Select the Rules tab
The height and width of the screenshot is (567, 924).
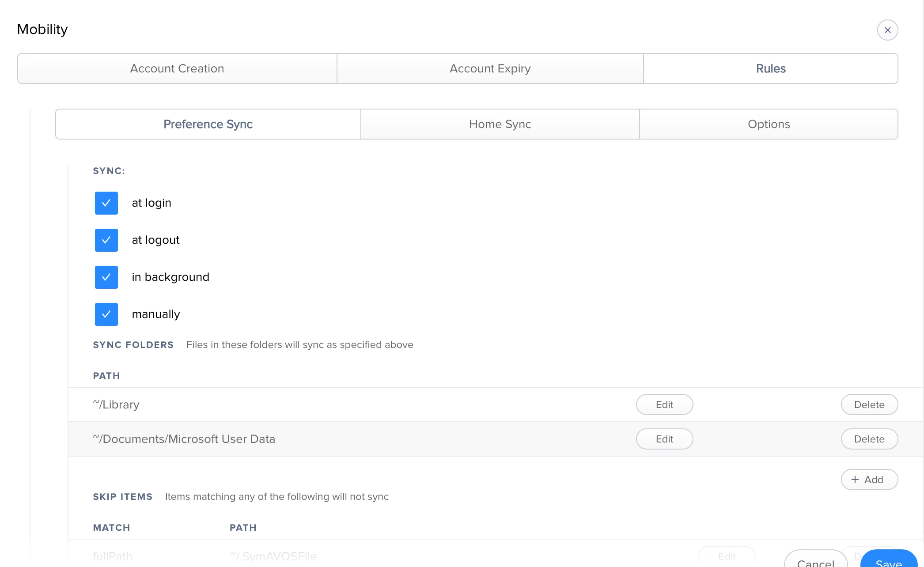tap(770, 68)
